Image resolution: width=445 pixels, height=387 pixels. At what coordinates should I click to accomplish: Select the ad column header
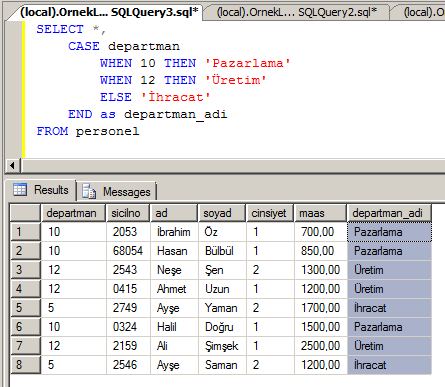[x=174, y=213]
